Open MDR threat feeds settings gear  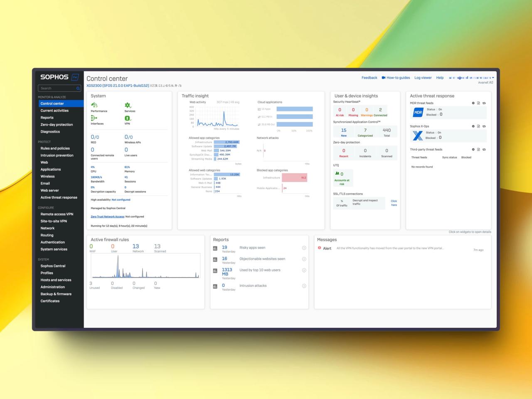coord(473,103)
